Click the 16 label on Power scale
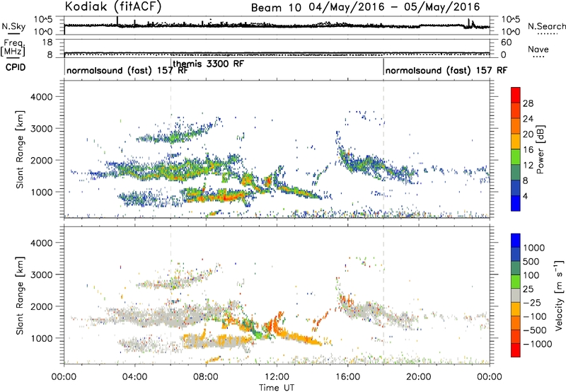 [528, 150]
